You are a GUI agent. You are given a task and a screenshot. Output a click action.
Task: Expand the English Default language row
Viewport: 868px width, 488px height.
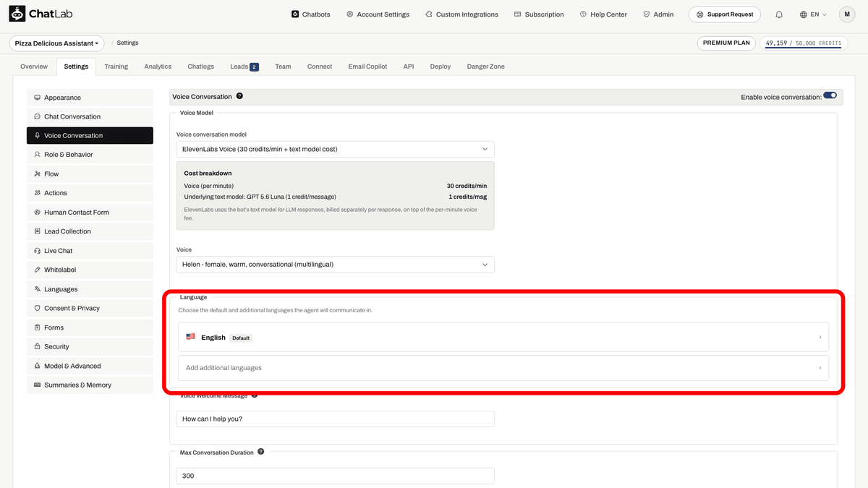[x=503, y=337]
